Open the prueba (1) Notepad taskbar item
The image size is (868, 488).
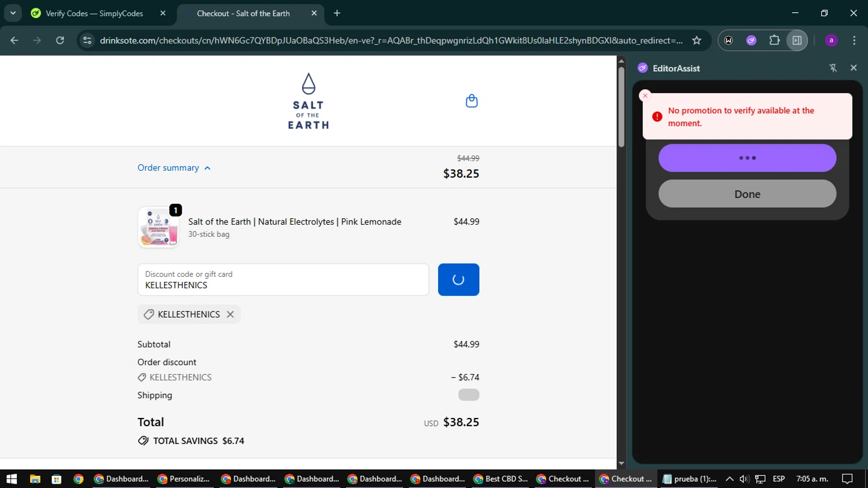690,479
